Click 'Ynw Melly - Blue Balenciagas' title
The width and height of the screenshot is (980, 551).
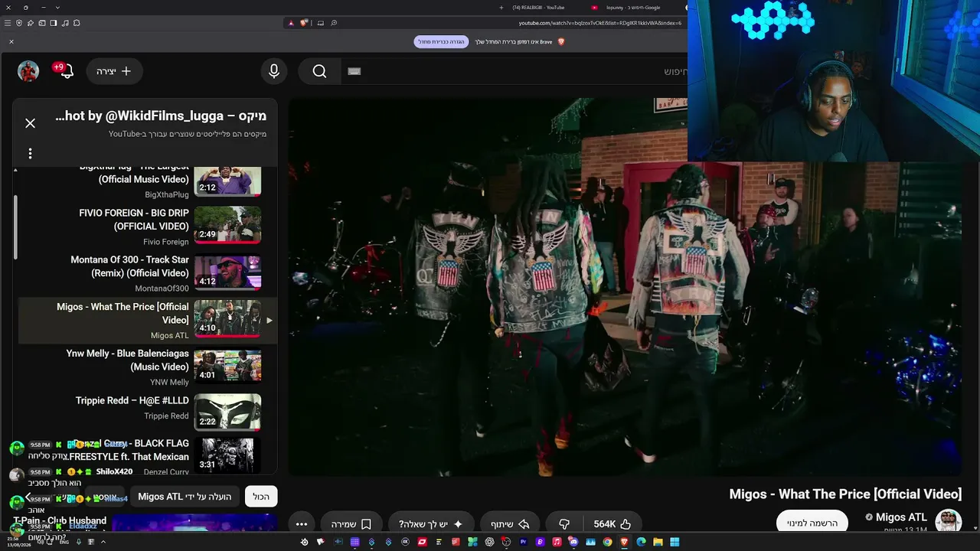coord(128,360)
